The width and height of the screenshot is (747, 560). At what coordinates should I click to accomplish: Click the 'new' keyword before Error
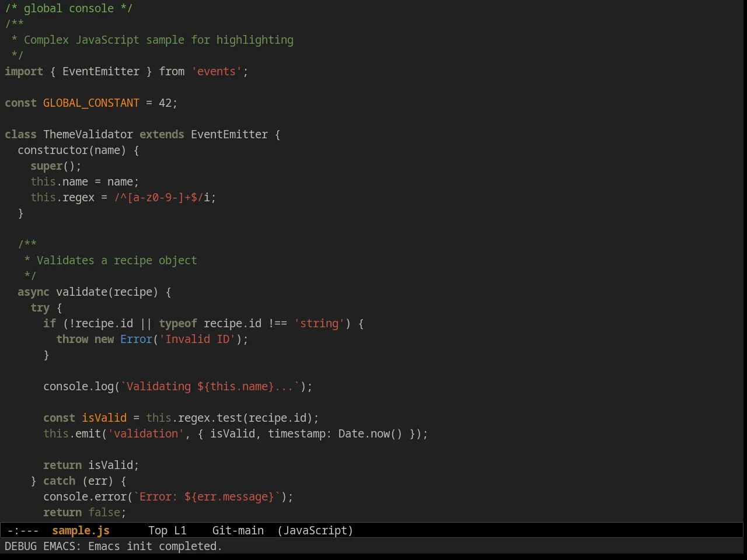coord(104,339)
